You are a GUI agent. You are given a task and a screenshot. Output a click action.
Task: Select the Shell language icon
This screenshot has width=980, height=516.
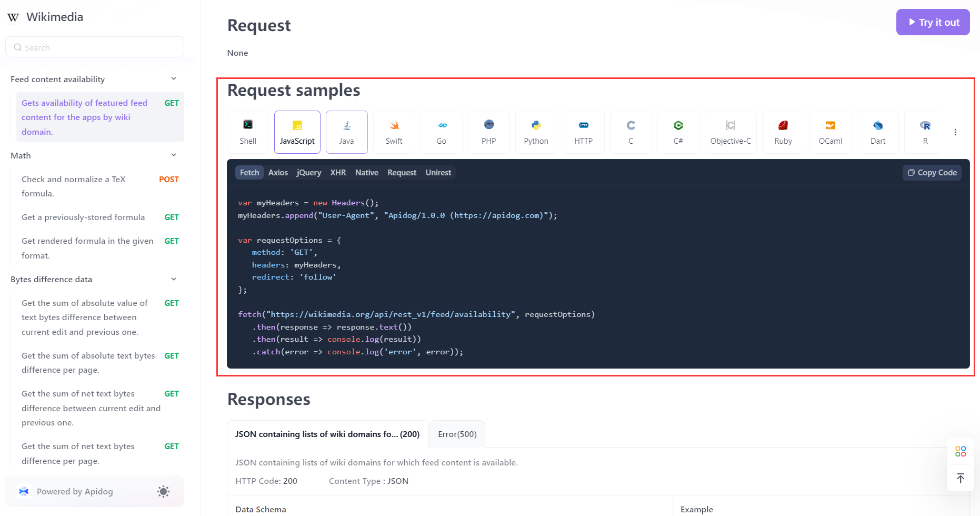tap(248, 132)
